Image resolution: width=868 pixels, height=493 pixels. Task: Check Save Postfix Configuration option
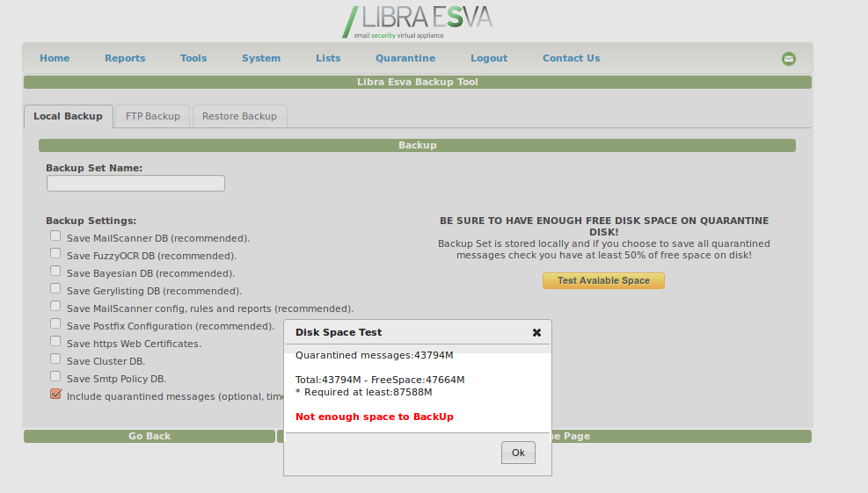[55, 323]
